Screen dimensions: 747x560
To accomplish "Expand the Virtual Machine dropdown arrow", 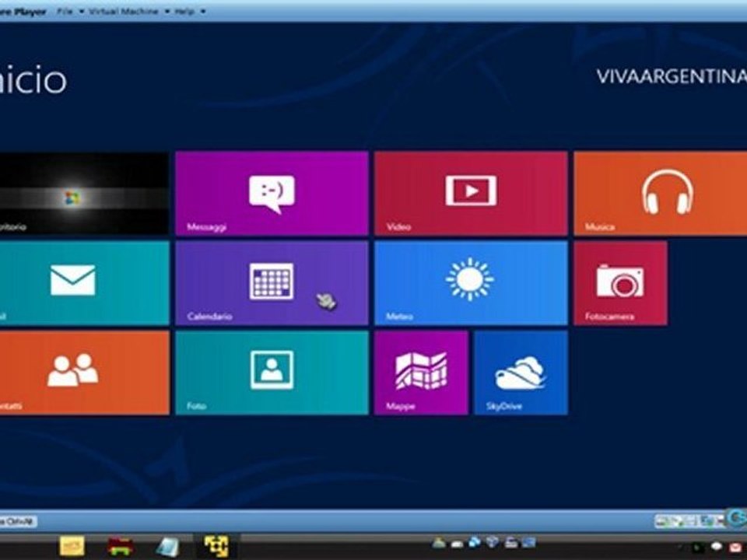I will click(x=167, y=12).
